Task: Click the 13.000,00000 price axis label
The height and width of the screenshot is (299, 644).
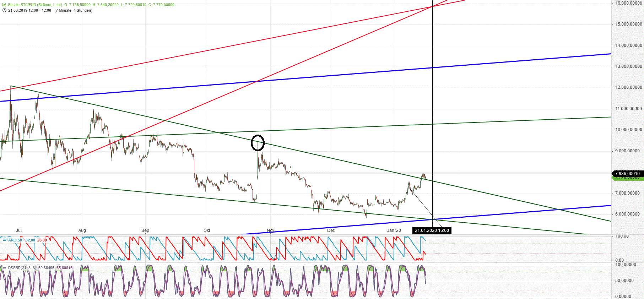Action: (x=629, y=66)
